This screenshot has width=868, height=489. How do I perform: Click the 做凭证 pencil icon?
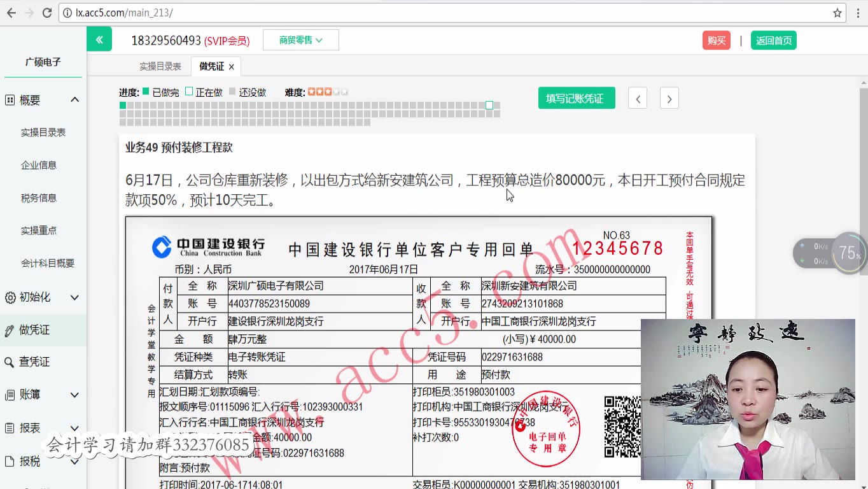11,330
